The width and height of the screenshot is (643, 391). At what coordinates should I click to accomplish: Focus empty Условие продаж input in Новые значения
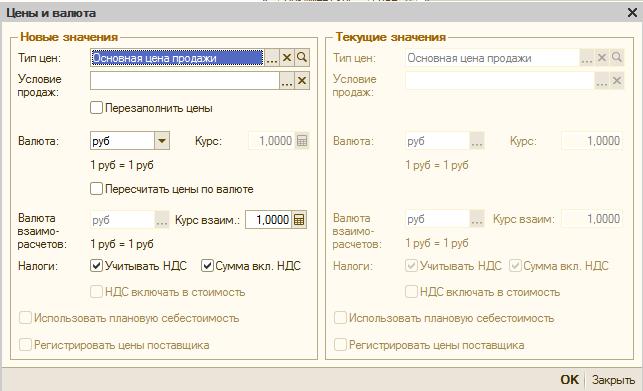[185, 81]
